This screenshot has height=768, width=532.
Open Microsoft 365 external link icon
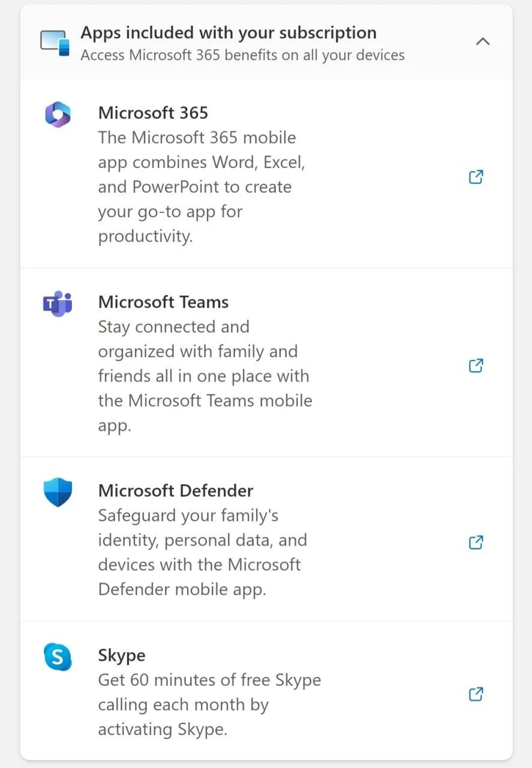click(476, 177)
